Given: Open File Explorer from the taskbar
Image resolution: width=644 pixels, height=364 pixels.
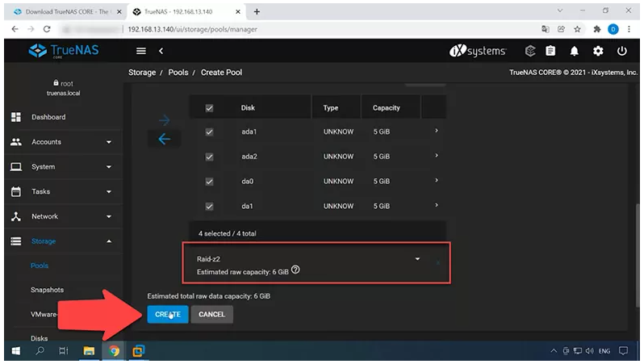Looking at the screenshot, I should pos(89,351).
